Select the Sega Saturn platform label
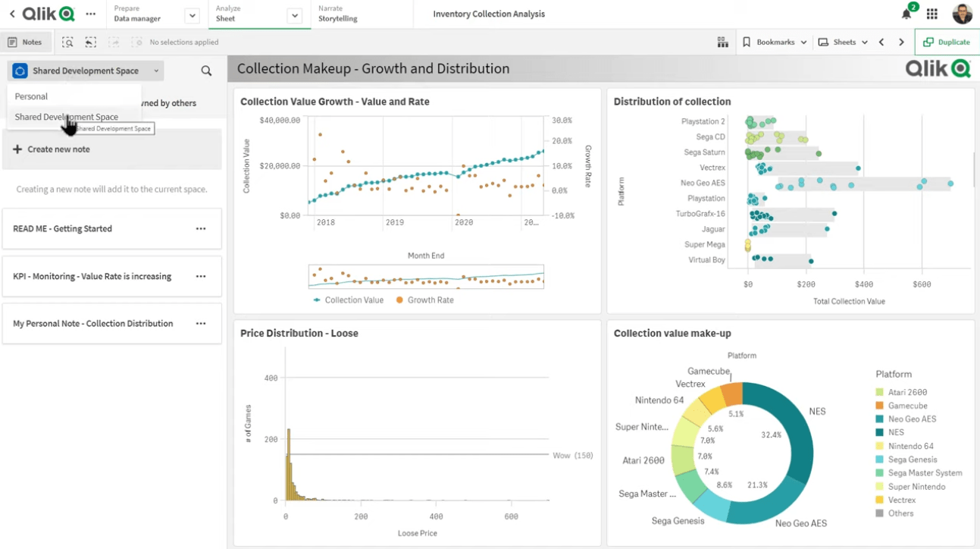The height and width of the screenshot is (549, 980). pos(705,152)
